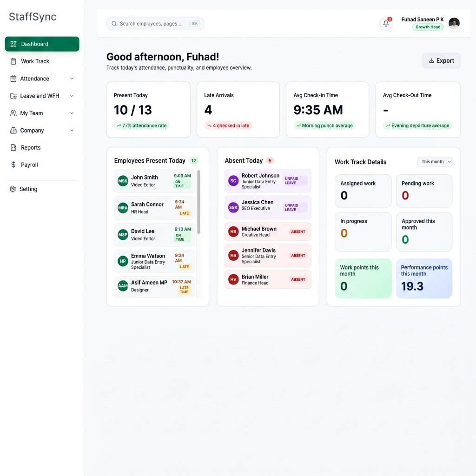
Task: Open the Dashboard menu item
Action: 42,44
